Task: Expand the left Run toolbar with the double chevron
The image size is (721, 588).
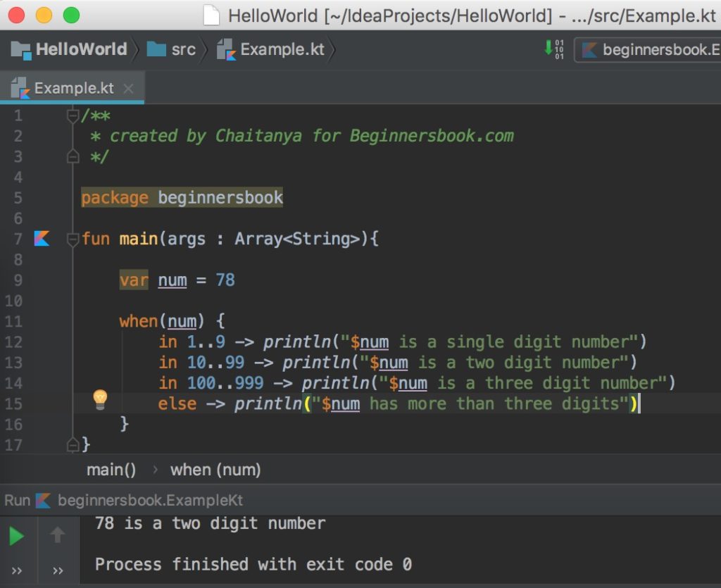Action: pyautogui.click(x=17, y=570)
